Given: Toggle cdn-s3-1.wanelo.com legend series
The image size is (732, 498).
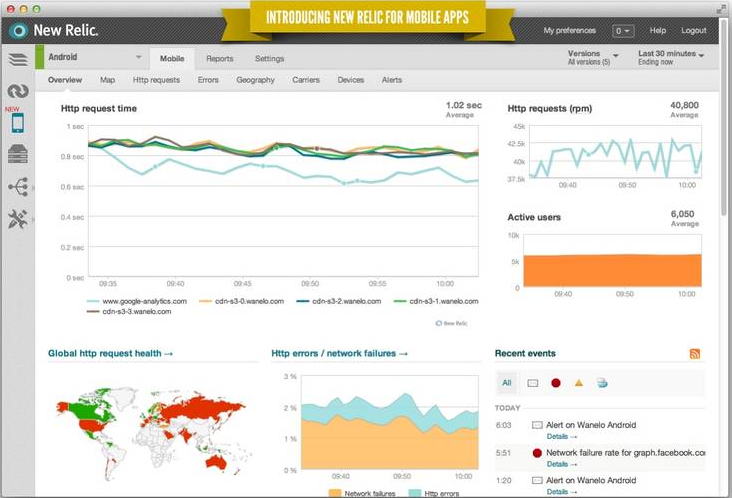Looking at the screenshot, I should point(436,302).
